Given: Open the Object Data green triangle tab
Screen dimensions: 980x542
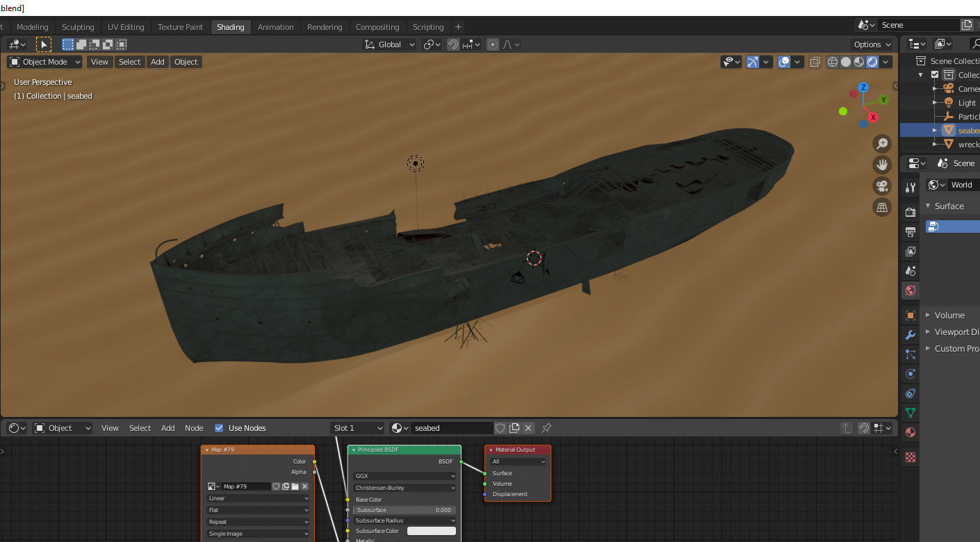Looking at the screenshot, I should (910, 413).
